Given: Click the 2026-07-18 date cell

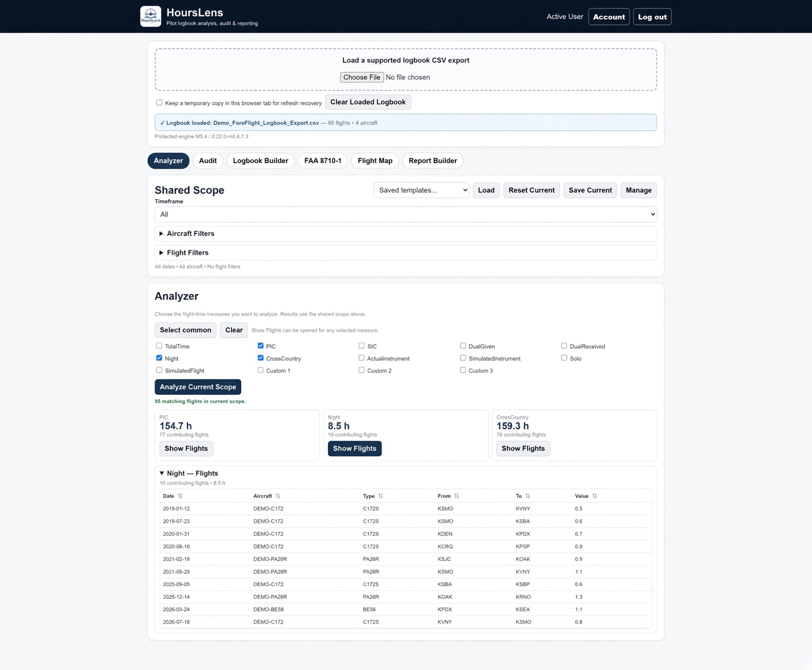Looking at the screenshot, I should 176,622.
